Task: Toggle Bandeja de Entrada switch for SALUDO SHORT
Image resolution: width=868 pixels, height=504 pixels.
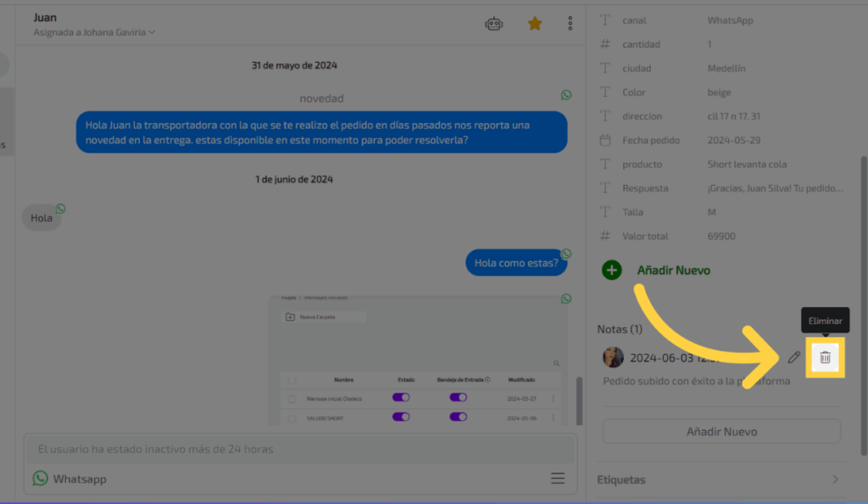Action: tap(459, 417)
